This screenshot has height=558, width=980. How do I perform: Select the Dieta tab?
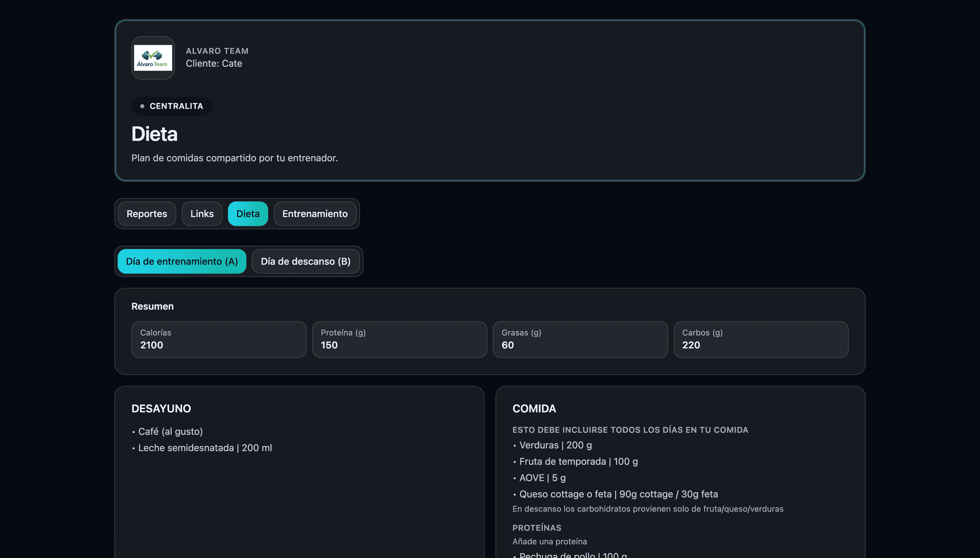[x=248, y=214]
